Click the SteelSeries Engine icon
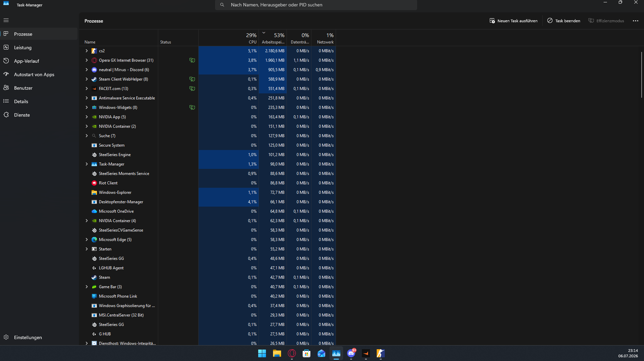 coord(94,155)
